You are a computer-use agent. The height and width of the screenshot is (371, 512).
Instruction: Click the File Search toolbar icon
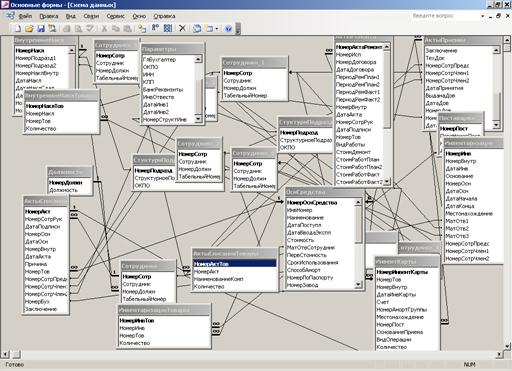52,29
